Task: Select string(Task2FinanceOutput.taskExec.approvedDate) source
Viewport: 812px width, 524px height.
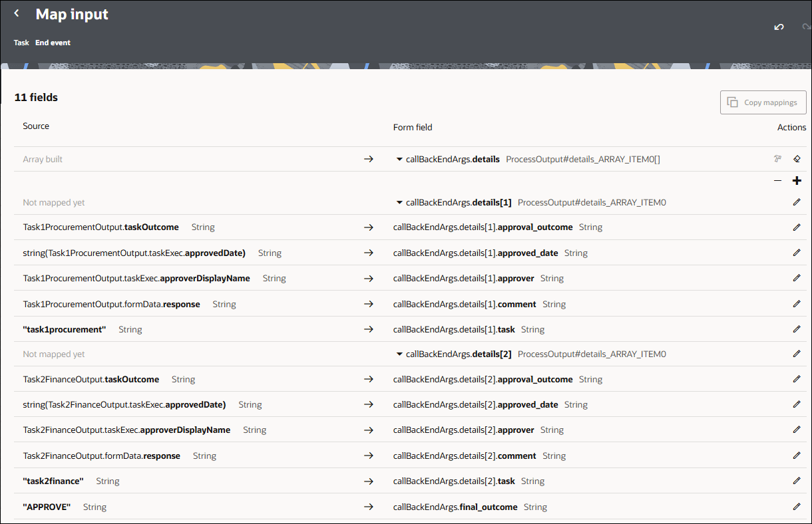Action: point(124,404)
